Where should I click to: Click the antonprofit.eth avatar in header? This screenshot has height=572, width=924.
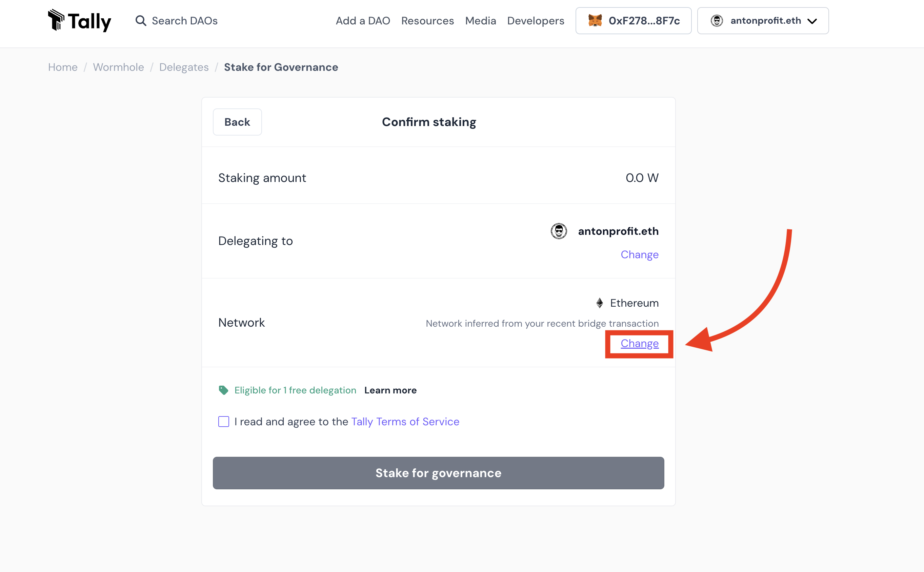(x=717, y=21)
